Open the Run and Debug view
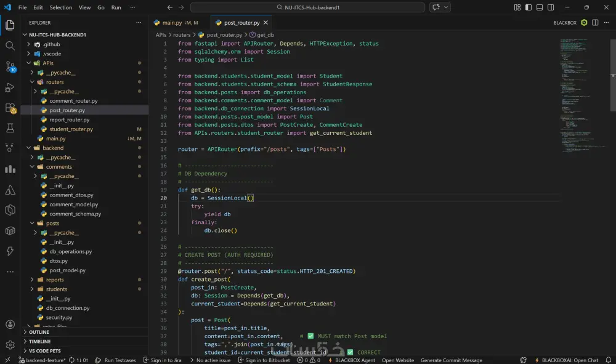This screenshot has height=364, width=616. point(9,87)
